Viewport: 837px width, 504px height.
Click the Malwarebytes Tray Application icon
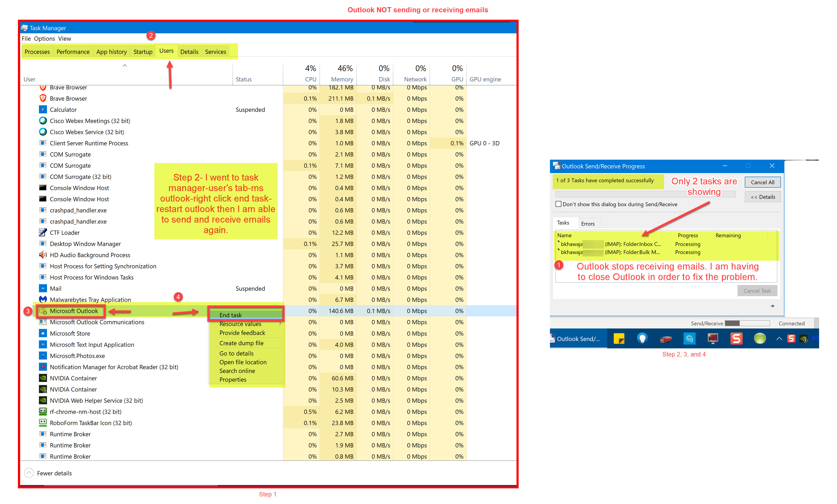(x=43, y=300)
